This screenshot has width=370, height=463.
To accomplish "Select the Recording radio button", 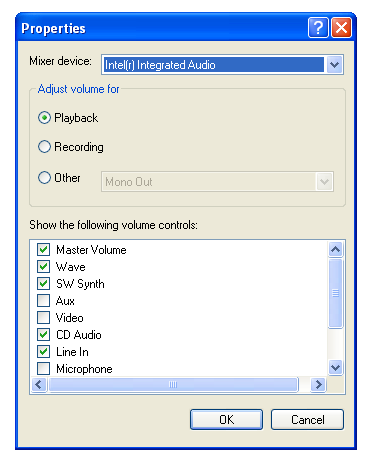I will click(44, 147).
